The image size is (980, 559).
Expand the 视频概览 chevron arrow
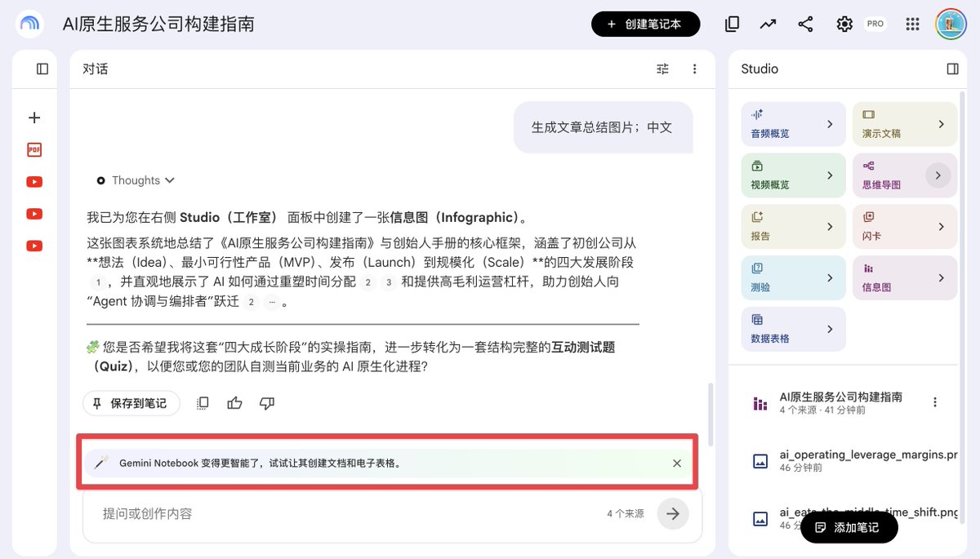point(830,175)
